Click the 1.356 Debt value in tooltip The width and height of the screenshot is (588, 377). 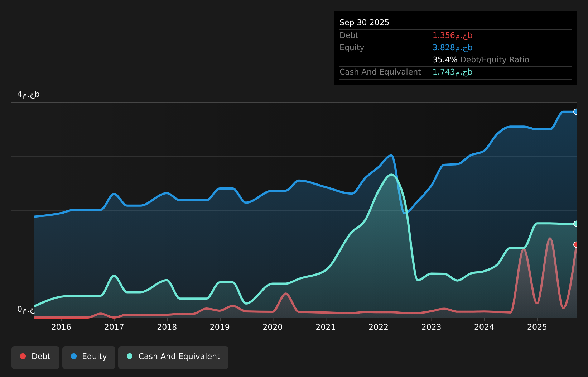(452, 35)
